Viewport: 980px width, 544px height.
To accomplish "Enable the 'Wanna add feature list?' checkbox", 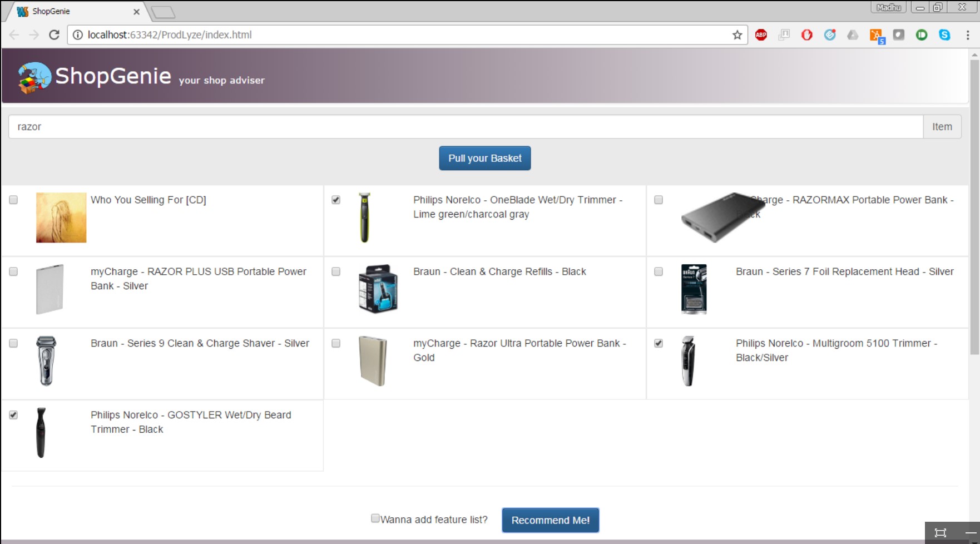I will [x=375, y=518].
